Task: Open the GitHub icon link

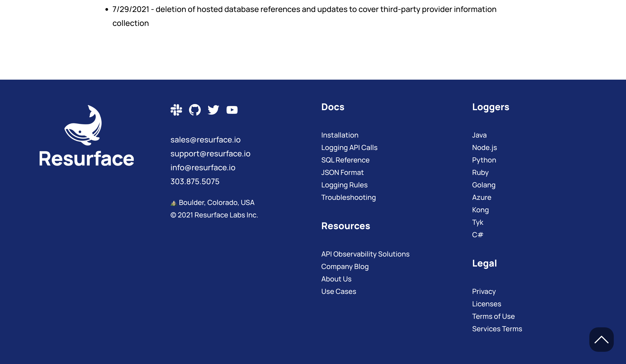Action: pyautogui.click(x=195, y=110)
